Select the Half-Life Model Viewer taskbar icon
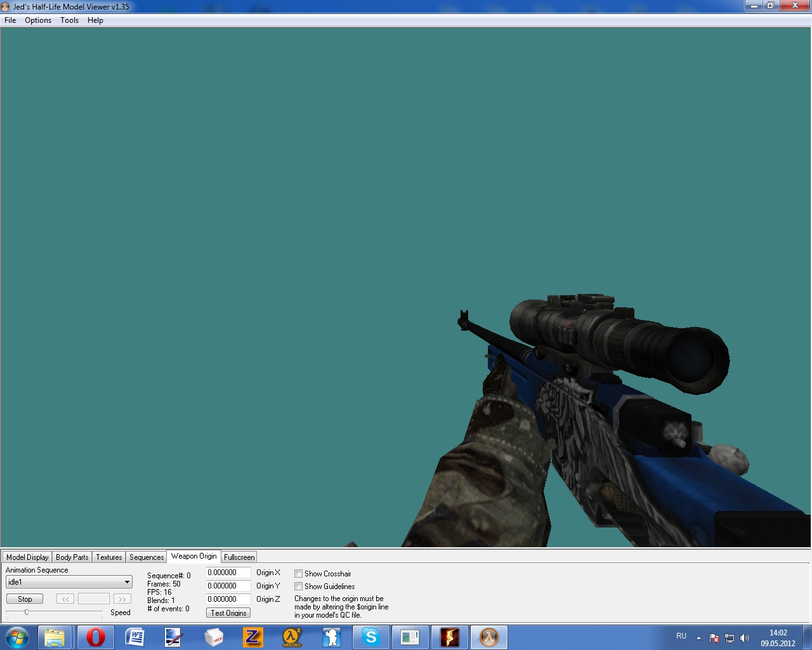Viewport: 812px width, 650px height. (x=489, y=637)
